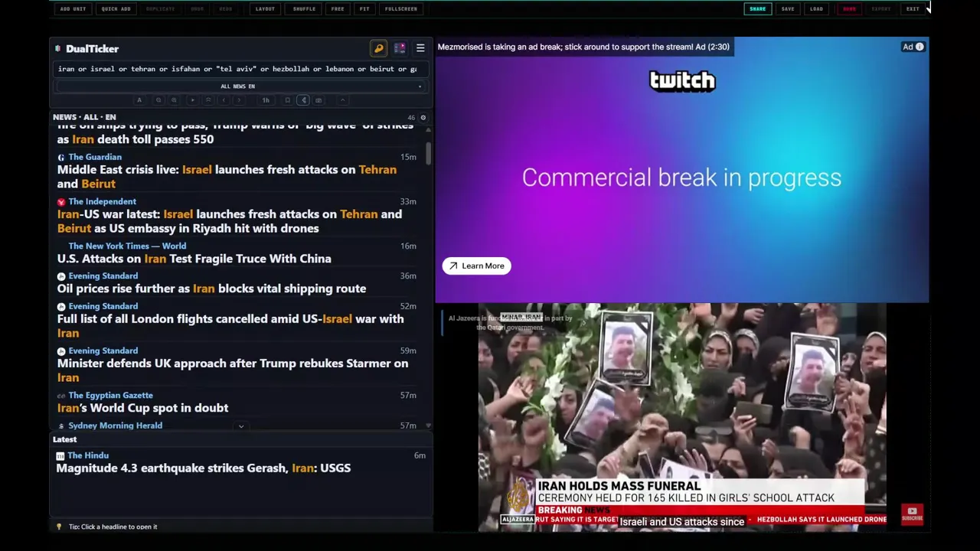
Task: Click the red-outlined button beside LOAD
Action: click(x=849, y=9)
